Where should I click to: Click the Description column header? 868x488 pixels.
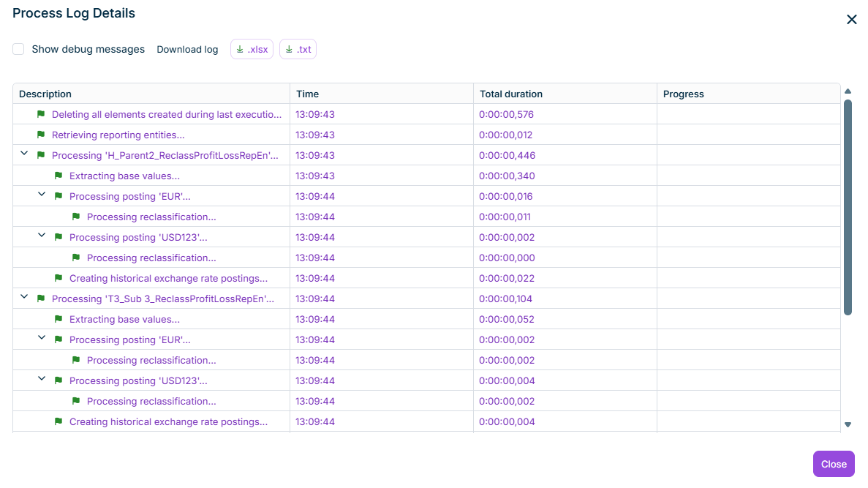151,94
